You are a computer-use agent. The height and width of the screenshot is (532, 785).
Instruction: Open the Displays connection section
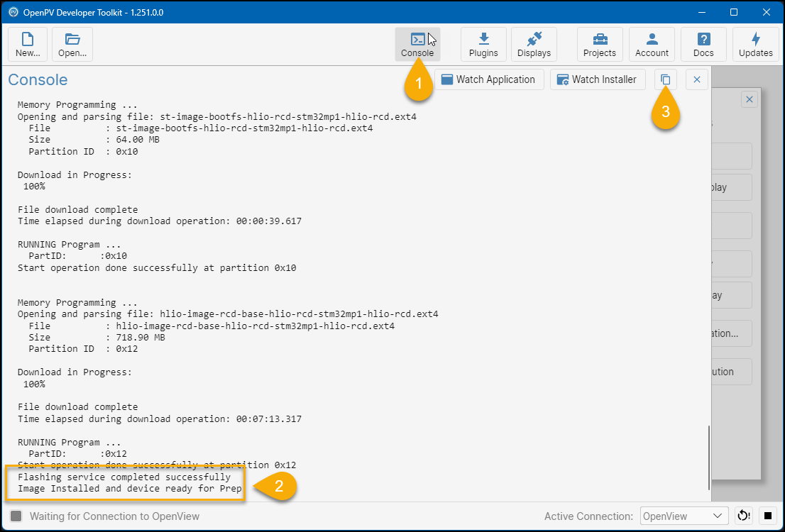point(534,44)
